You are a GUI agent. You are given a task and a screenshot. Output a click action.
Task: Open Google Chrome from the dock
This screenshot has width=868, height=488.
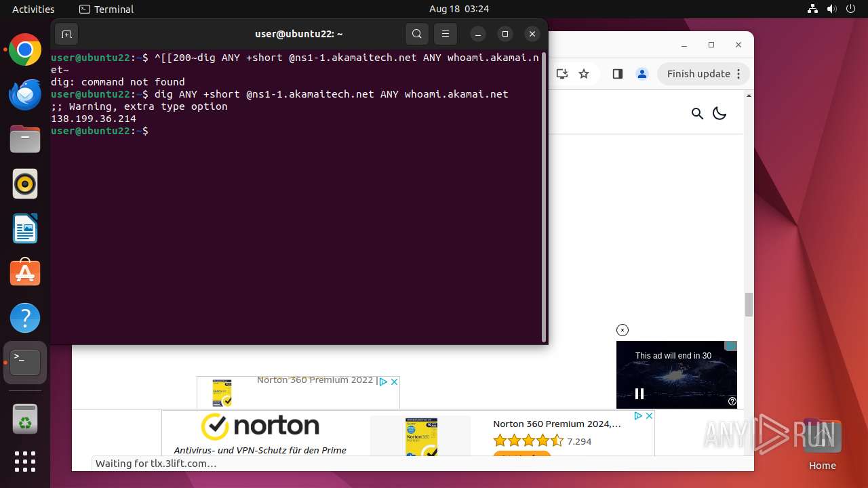25,50
